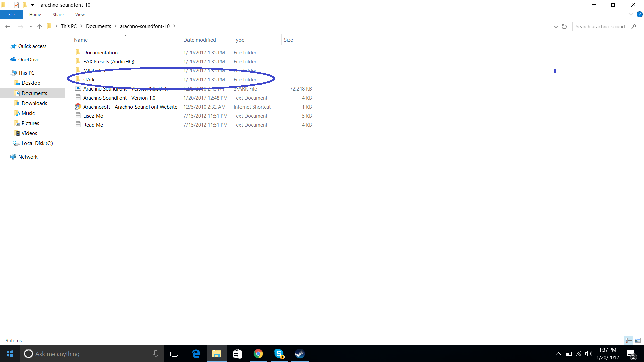Open Steam from the taskbar
644x362 pixels.
point(300,354)
